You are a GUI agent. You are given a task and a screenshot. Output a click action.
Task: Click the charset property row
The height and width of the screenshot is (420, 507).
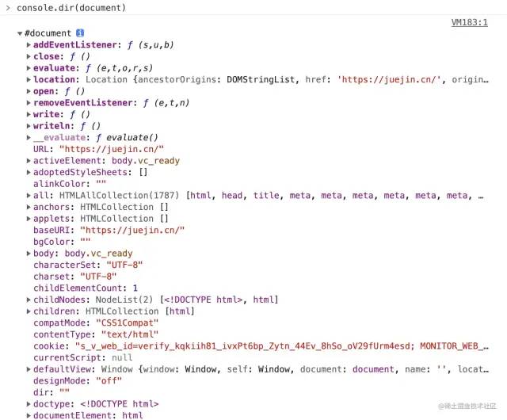coord(74,277)
